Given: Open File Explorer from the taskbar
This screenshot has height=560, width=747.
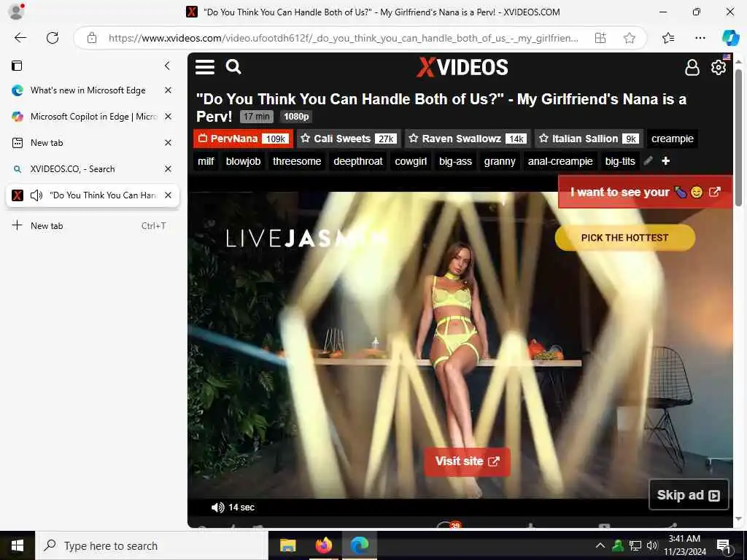Looking at the screenshot, I should point(287,545).
